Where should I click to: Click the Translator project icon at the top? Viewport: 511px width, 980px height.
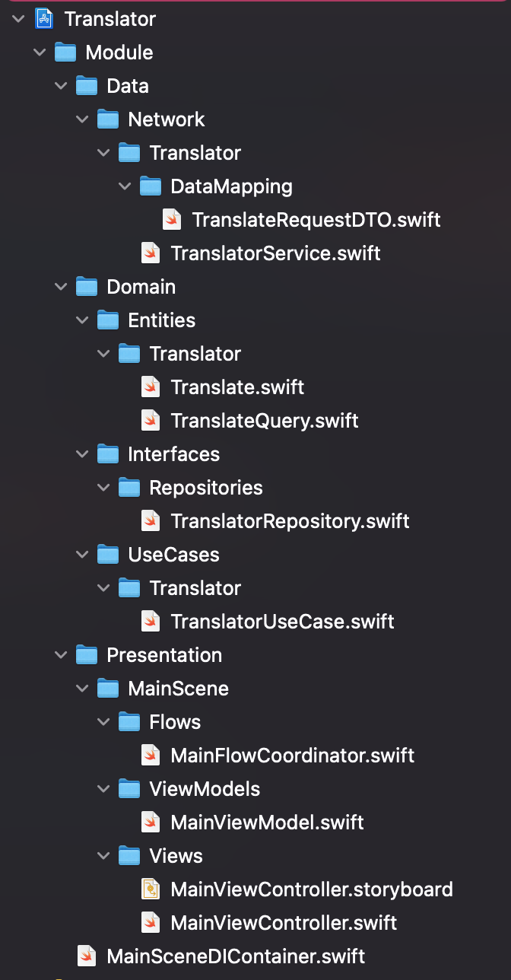(42, 18)
